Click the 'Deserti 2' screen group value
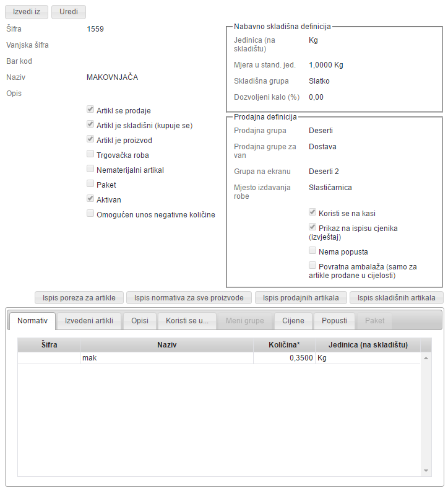Viewport: 448px width, 493px height. pyautogui.click(x=324, y=172)
